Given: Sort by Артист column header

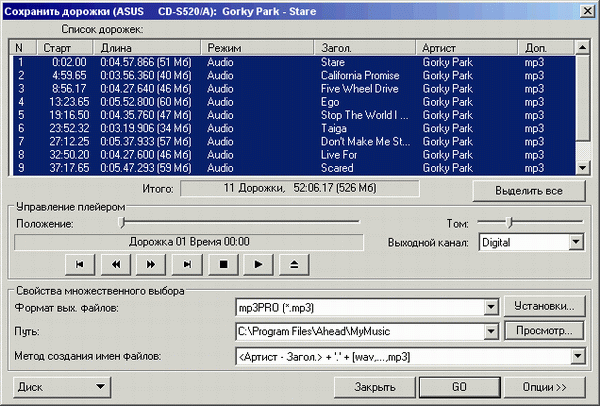Looking at the screenshot, I should tap(467, 48).
